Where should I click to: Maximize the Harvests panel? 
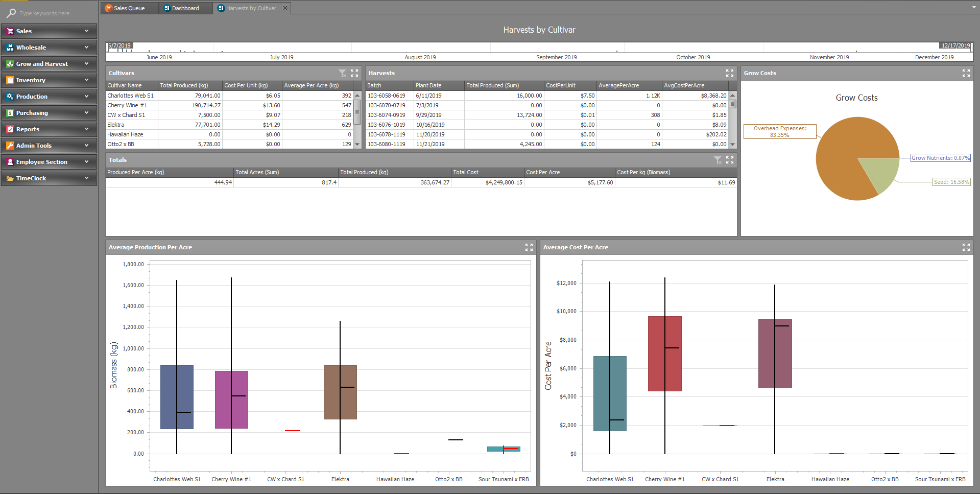point(730,73)
